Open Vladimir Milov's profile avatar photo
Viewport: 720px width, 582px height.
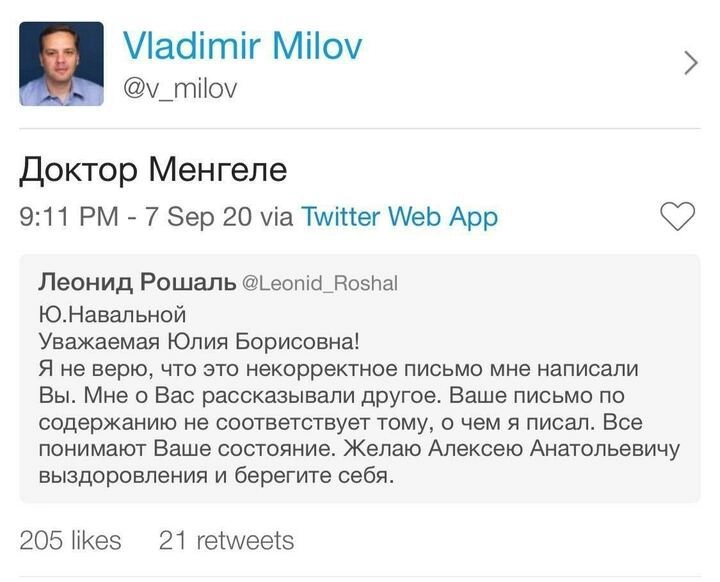click(61, 64)
